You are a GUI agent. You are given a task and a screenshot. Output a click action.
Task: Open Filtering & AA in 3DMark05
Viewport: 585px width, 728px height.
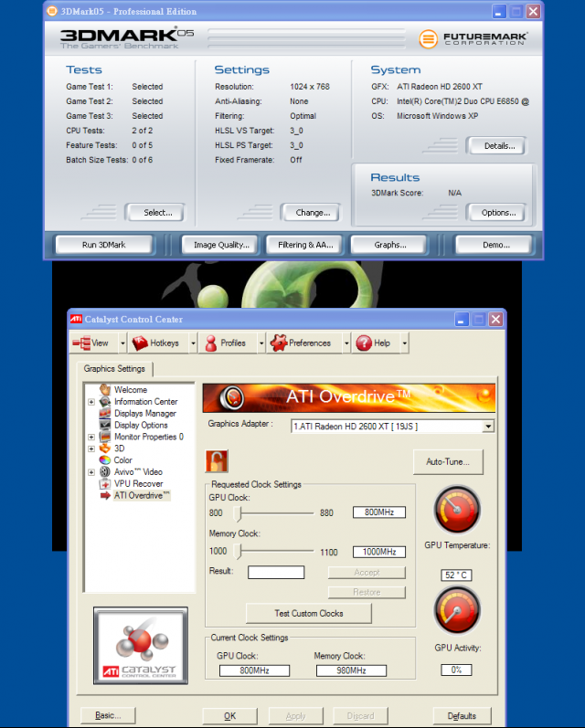tap(305, 245)
